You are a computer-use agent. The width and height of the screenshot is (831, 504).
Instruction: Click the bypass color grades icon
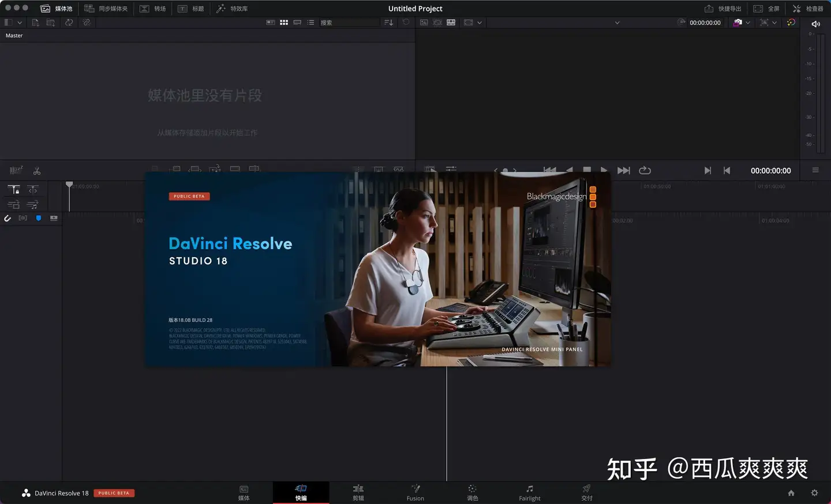tap(738, 22)
